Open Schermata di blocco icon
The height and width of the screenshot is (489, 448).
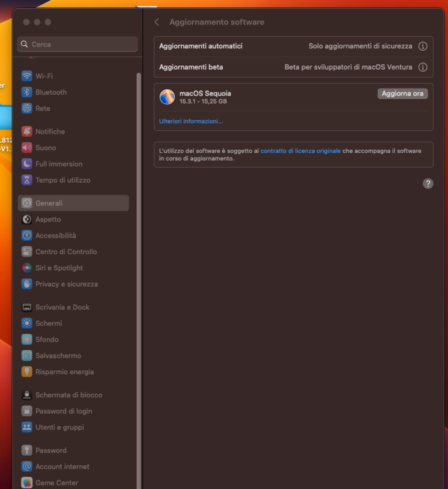coord(27,395)
